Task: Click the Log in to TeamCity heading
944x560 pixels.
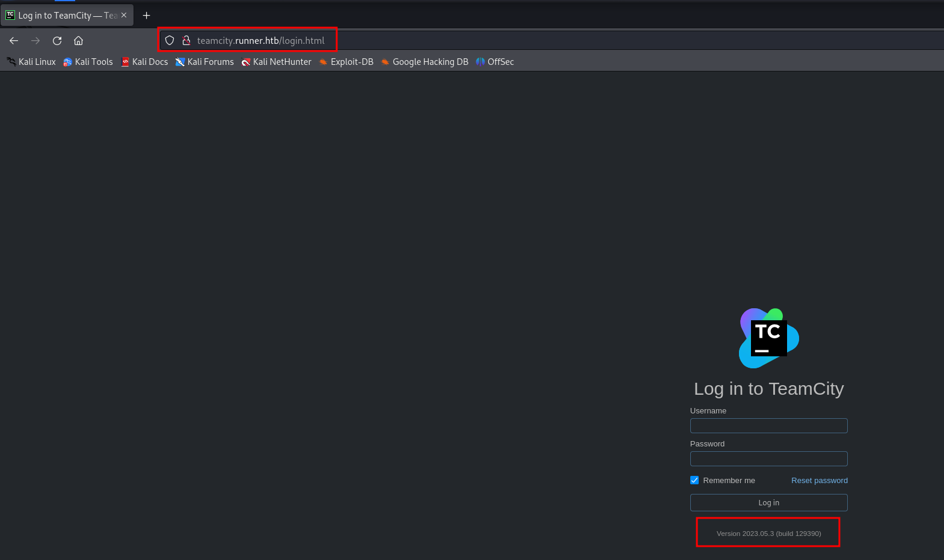Action: (768, 389)
